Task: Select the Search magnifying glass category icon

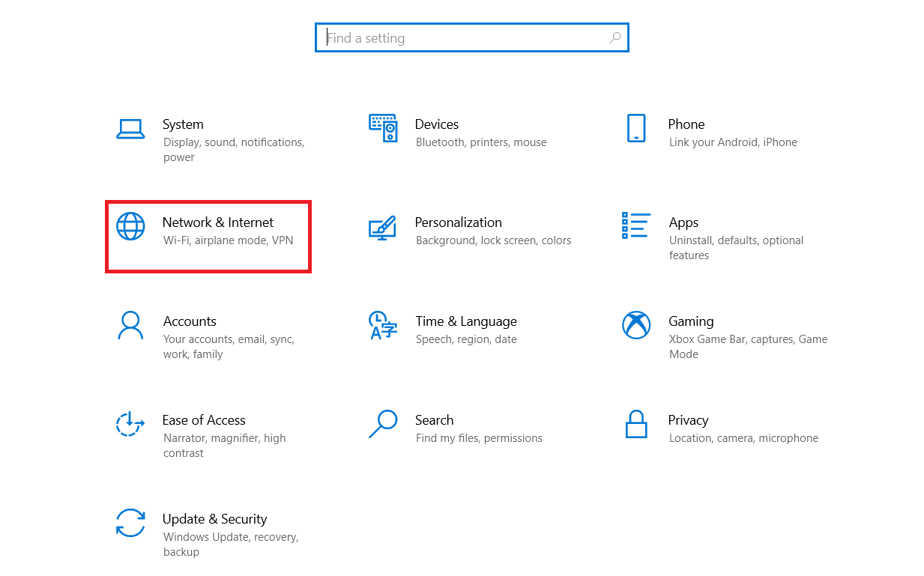Action: point(383,424)
